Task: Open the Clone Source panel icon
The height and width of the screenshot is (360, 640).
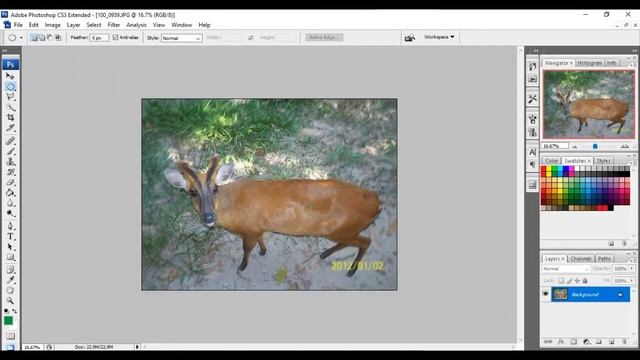Action: tap(532, 132)
